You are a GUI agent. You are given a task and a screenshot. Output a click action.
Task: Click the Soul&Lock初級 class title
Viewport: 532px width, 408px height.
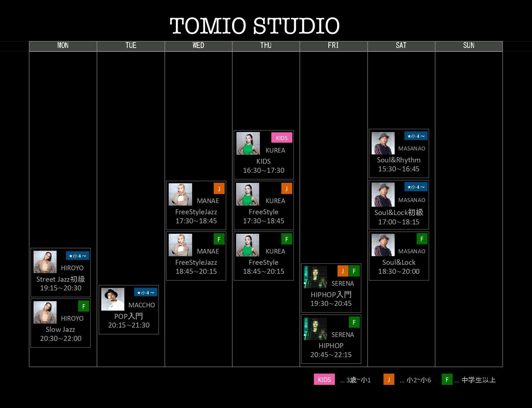coord(399,212)
